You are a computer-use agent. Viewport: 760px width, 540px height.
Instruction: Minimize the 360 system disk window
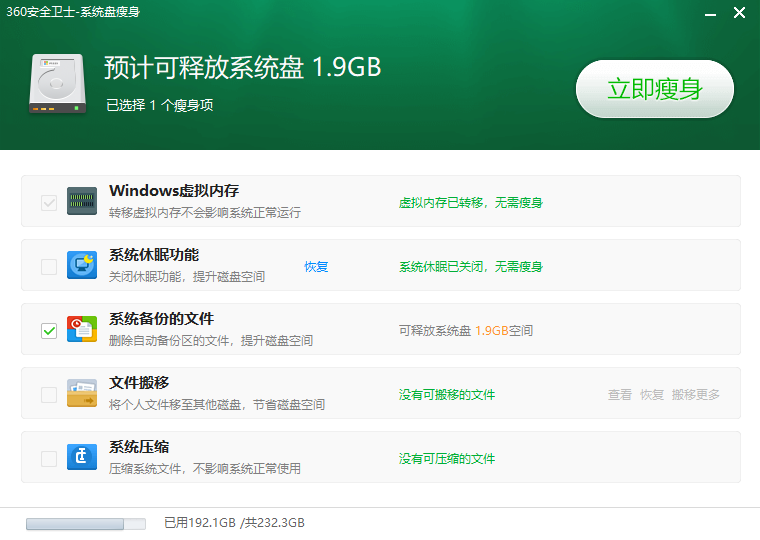(709, 13)
